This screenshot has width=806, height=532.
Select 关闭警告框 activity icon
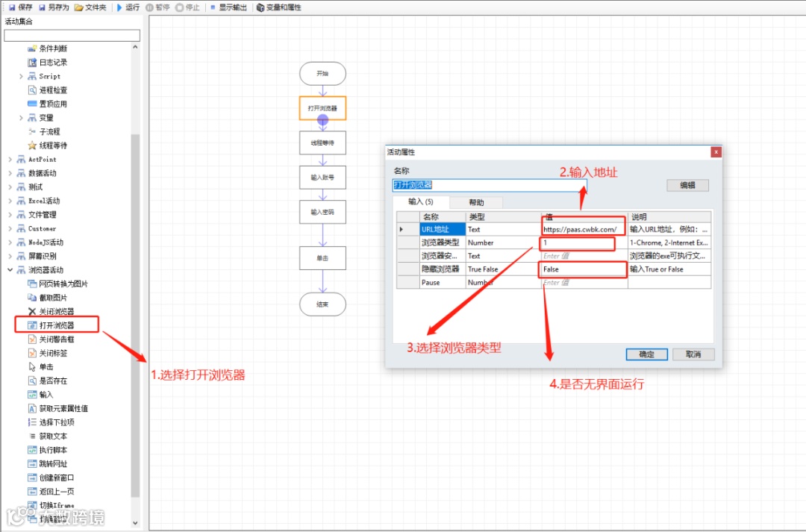(32, 339)
